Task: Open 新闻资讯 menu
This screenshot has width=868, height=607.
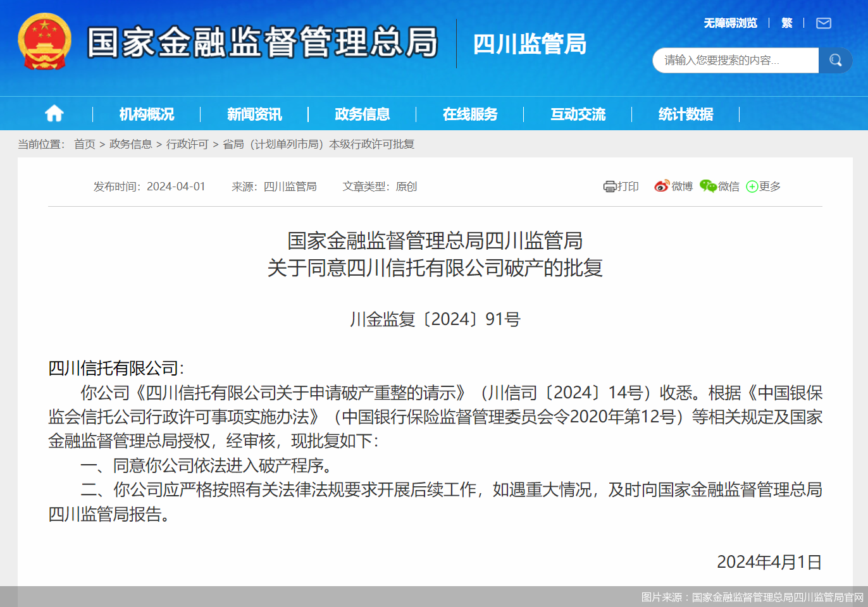Action: tap(254, 114)
